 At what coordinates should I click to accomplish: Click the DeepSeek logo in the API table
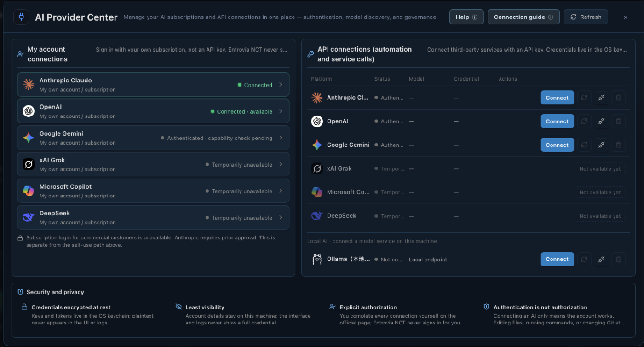pyautogui.click(x=317, y=216)
